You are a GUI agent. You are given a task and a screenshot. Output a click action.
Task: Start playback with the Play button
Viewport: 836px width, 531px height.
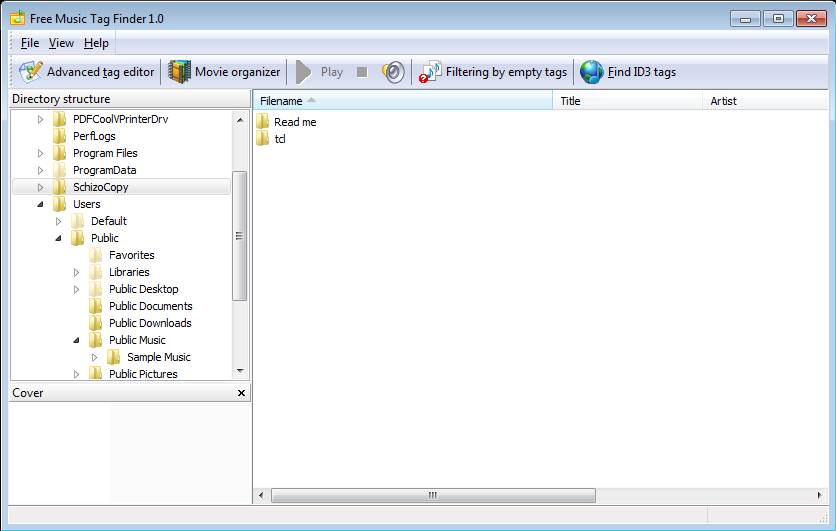[319, 72]
